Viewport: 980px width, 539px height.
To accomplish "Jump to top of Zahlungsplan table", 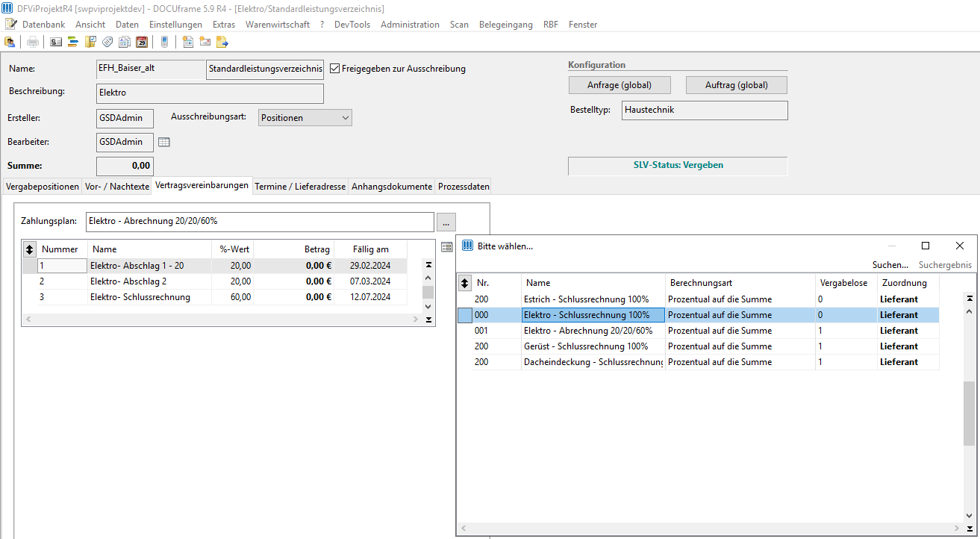I will [x=428, y=265].
